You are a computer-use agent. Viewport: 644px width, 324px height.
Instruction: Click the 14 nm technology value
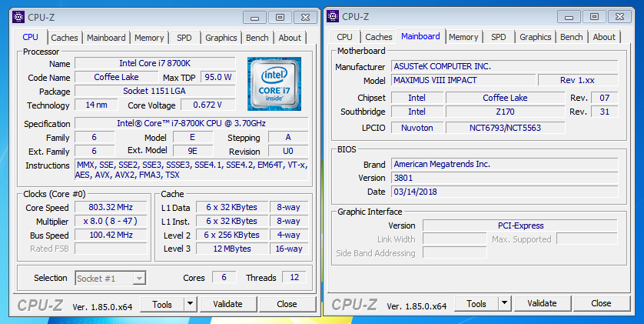[x=97, y=105]
